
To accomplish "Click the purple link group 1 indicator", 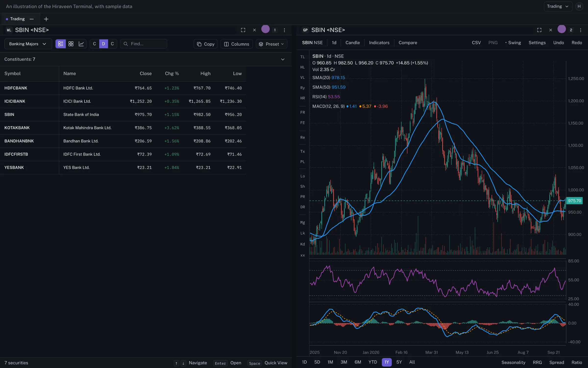I will point(266,29).
